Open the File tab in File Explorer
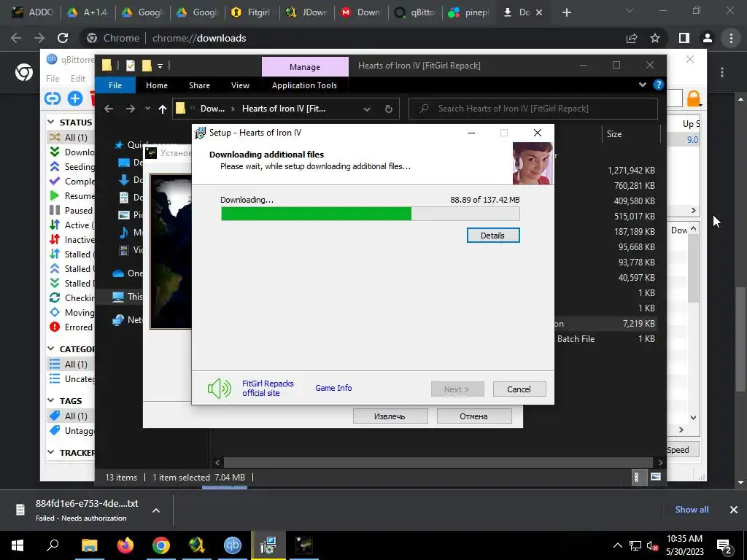 (x=115, y=85)
